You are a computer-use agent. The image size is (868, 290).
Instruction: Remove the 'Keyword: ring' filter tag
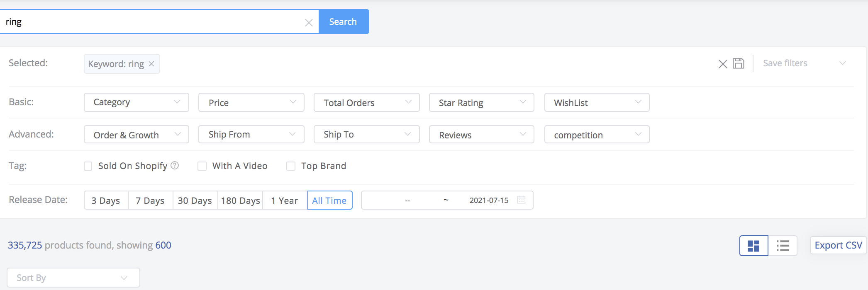[x=151, y=64]
